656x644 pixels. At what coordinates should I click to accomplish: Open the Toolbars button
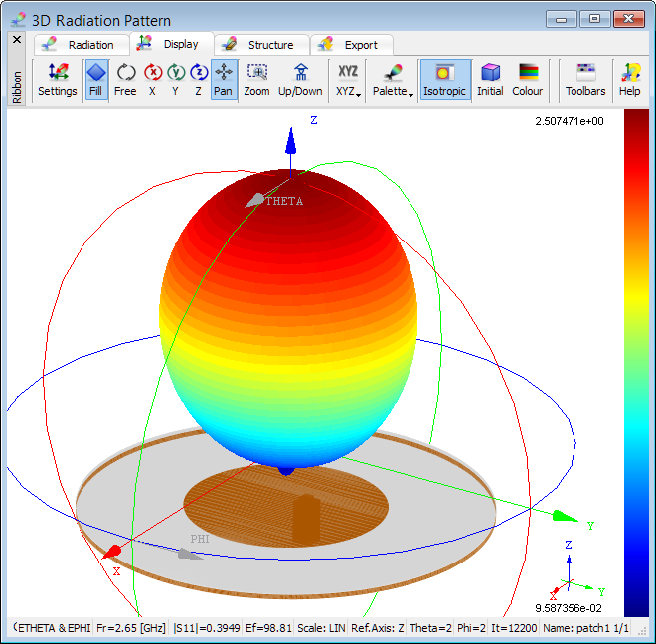coord(585,80)
